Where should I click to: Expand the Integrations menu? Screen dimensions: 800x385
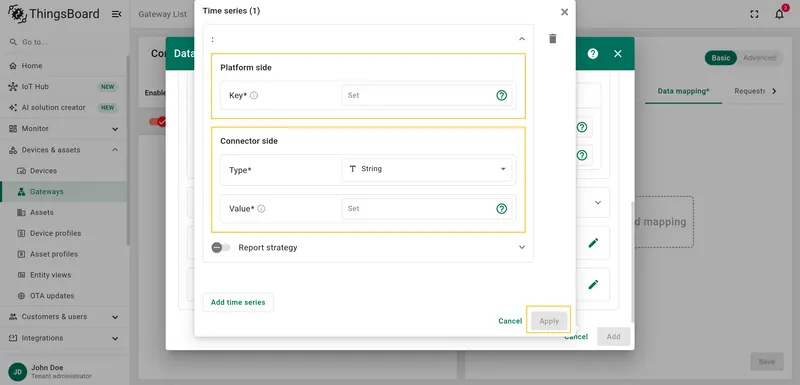(115, 338)
